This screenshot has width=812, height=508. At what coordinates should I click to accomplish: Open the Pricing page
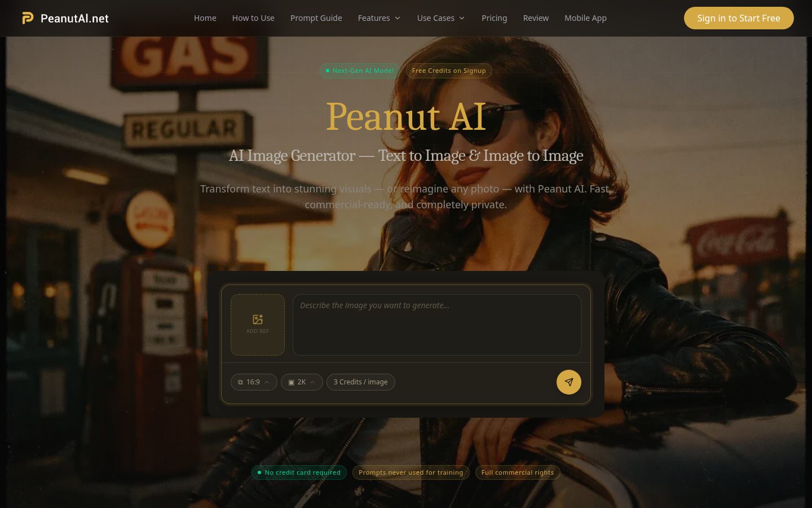(x=495, y=18)
